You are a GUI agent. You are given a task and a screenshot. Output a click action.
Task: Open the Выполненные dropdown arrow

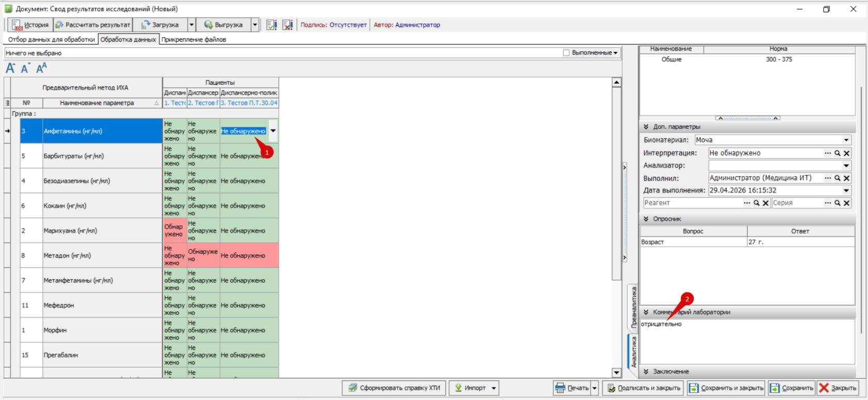(x=615, y=53)
